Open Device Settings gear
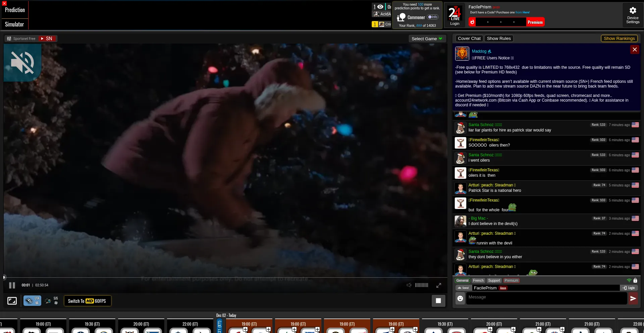The width and height of the screenshot is (644, 333). pyautogui.click(x=633, y=15)
